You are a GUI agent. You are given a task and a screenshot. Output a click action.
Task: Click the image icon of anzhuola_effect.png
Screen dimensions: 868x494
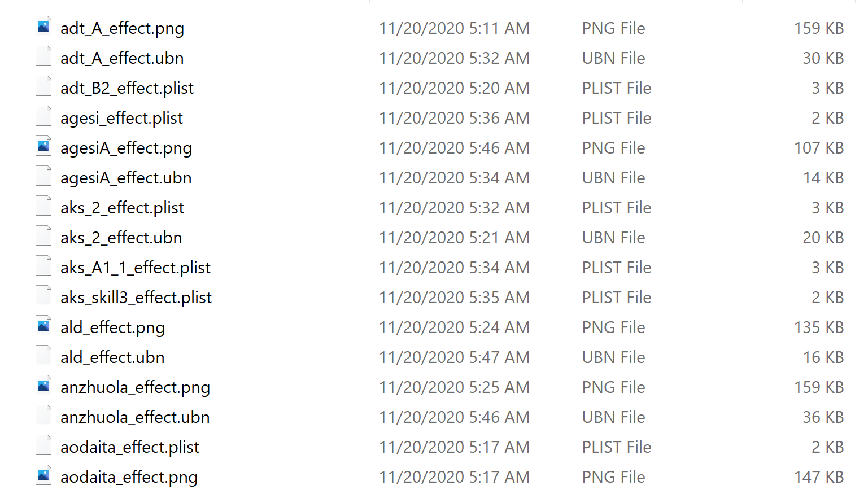[43, 386]
